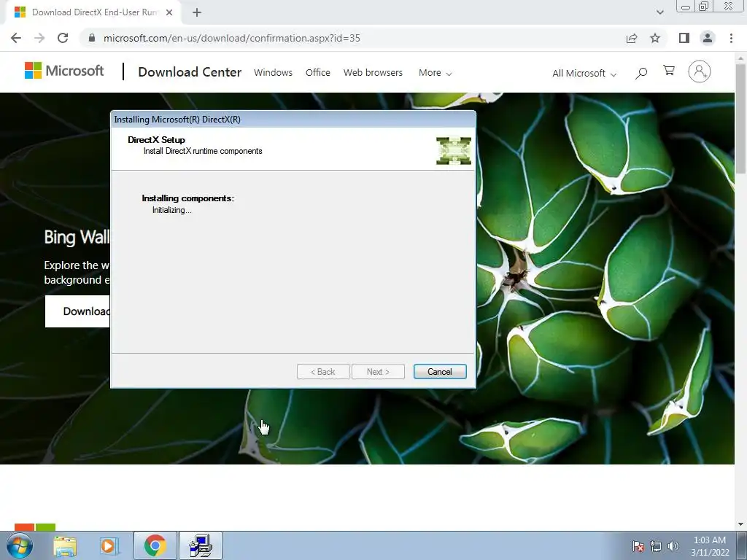Open the Windows menu item
The width and height of the screenshot is (747, 560).
[x=273, y=72]
